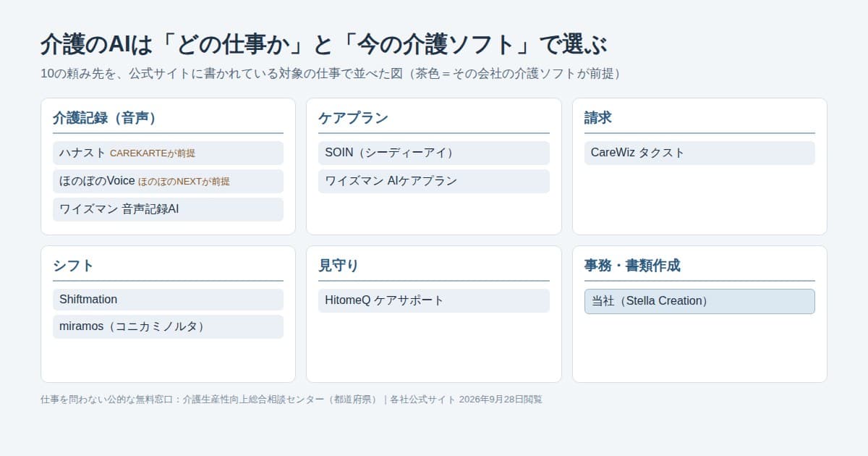This screenshot has height=456, width=868.
Task: Select 当社（Stella Creation） highlighted item
Action: point(699,301)
